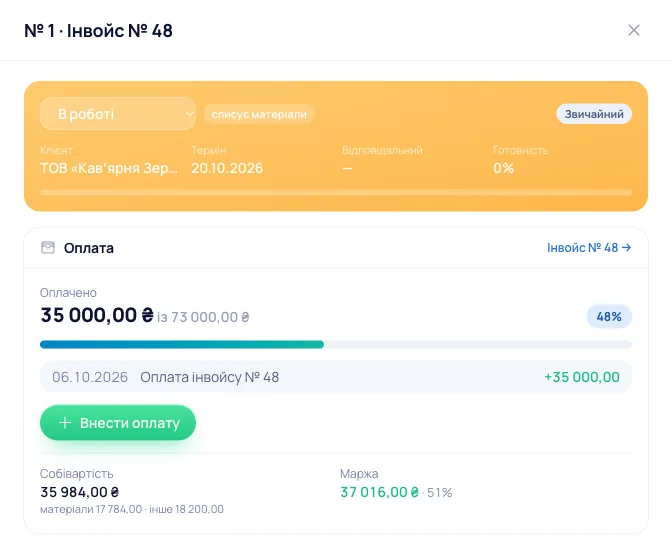Click the payment date 06.10.2026
Screen dimensions: 672x540
[x=90, y=377]
